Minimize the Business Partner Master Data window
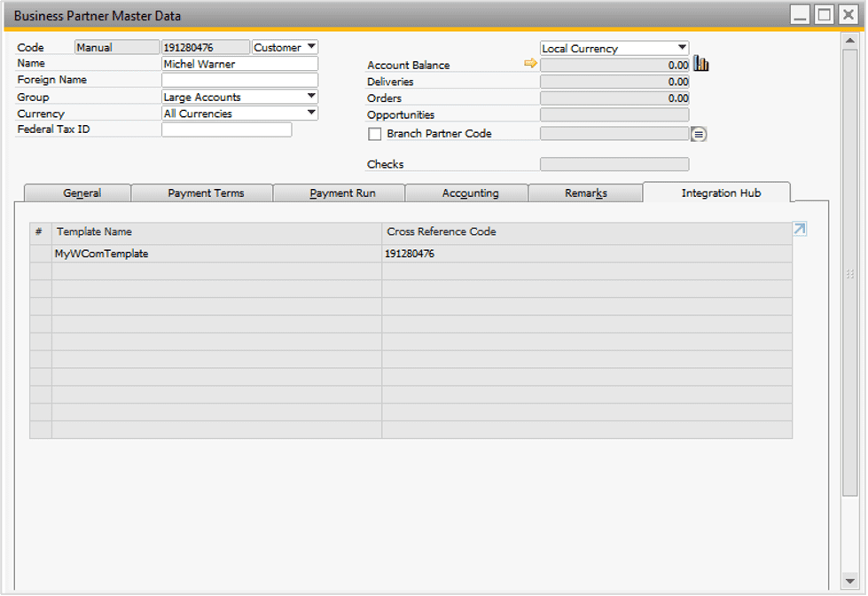 [800, 15]
